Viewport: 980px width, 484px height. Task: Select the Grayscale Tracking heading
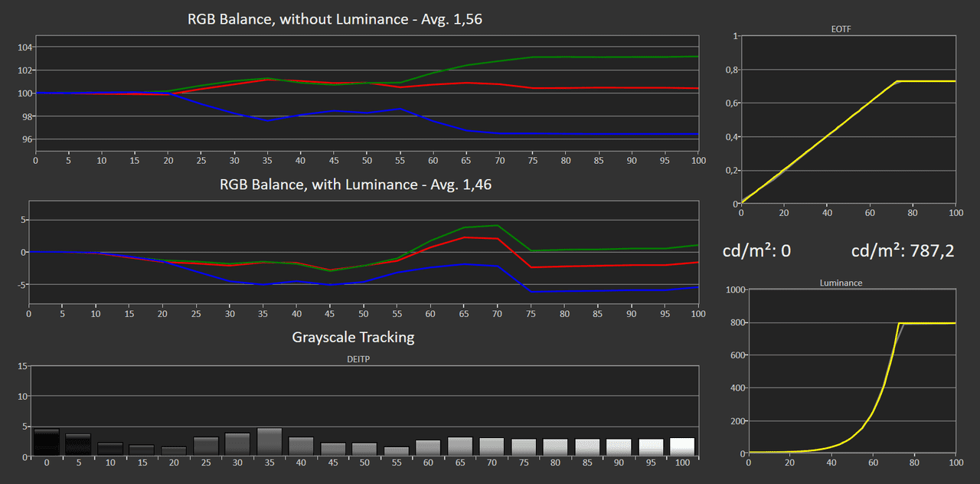coord(353,337)
